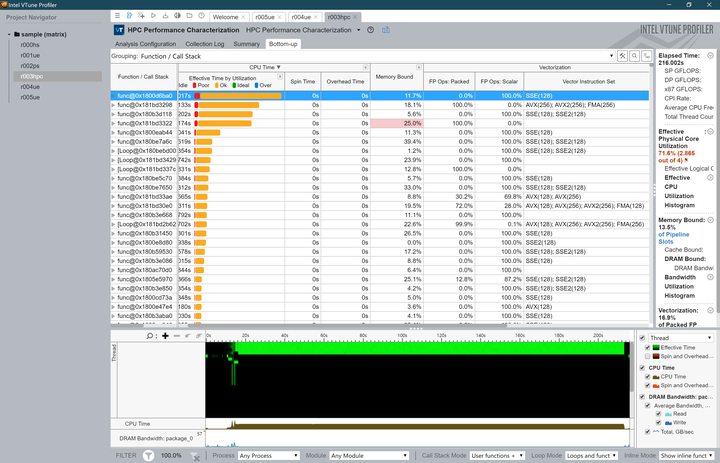Uncheck the Write bandwidth checkbox
The width and height of the screenshot is (720, 463).
click(658, 423)
